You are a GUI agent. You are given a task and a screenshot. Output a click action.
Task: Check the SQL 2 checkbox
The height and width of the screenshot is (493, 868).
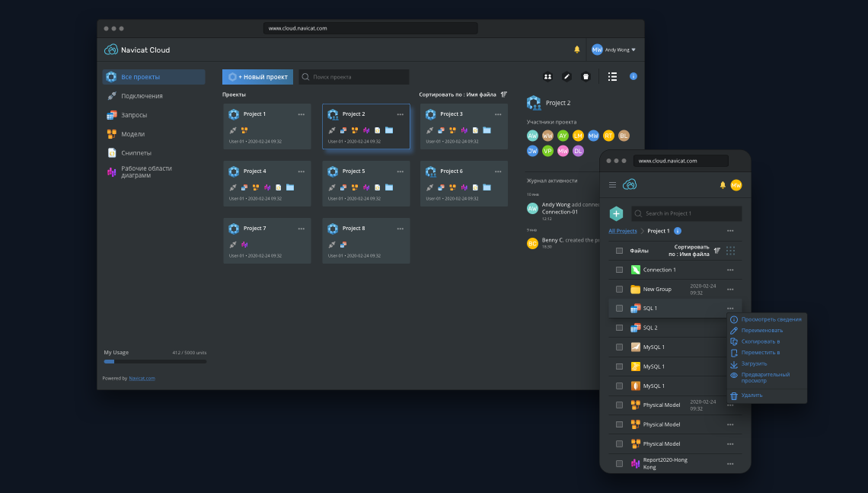619,328
